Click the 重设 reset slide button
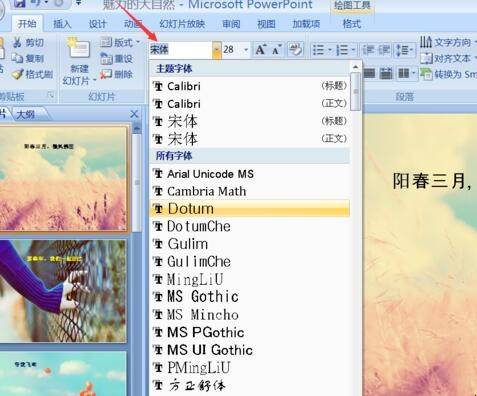Screen dimensions: 477x396 (x=116, y=59)
